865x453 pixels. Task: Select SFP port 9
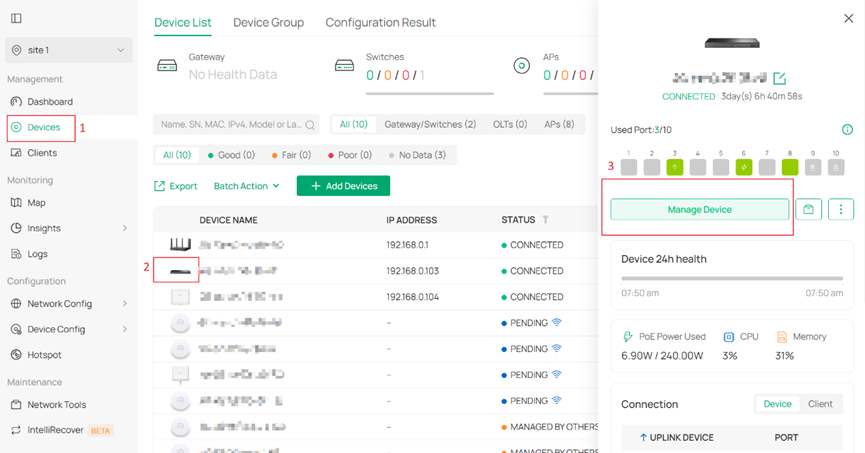[813, 167]
